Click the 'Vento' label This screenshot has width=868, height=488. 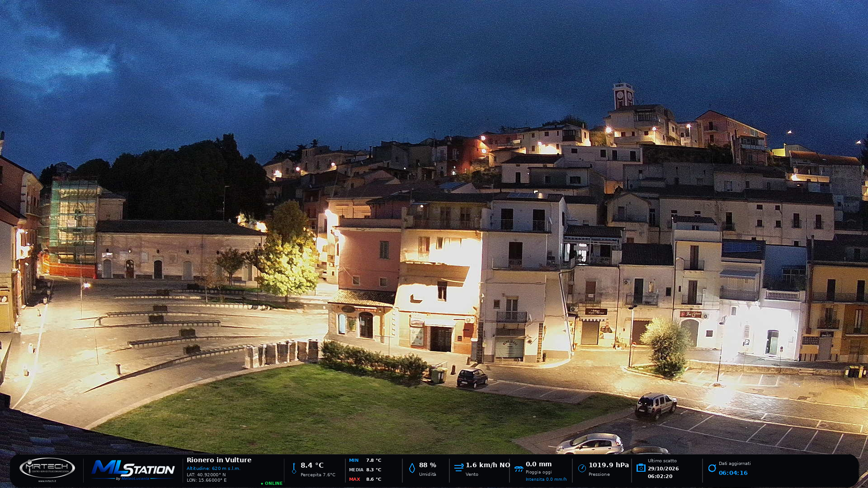coord(472,474)
